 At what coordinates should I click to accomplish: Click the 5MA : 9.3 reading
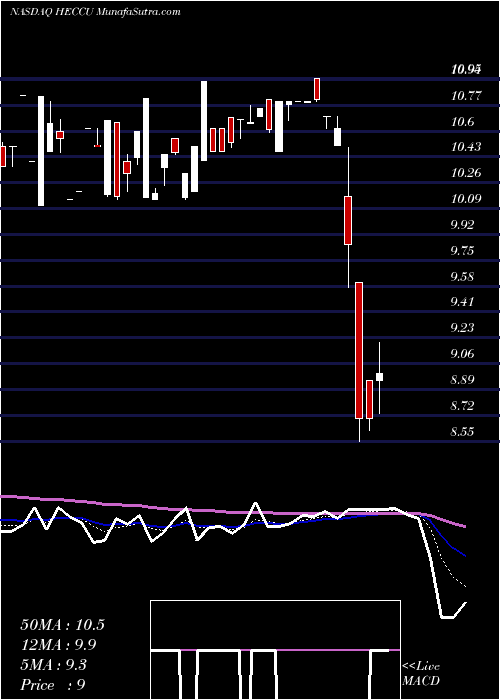54,665
